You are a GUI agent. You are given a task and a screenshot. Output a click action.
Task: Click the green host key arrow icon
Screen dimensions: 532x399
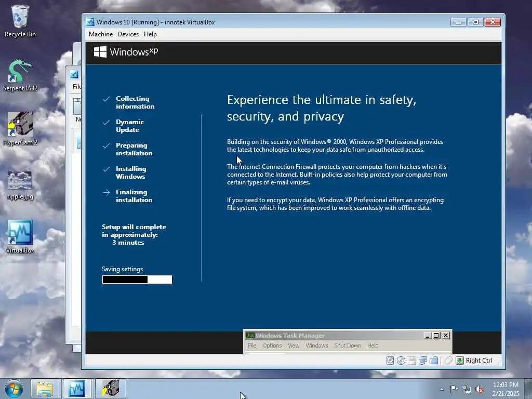point(460,361)
